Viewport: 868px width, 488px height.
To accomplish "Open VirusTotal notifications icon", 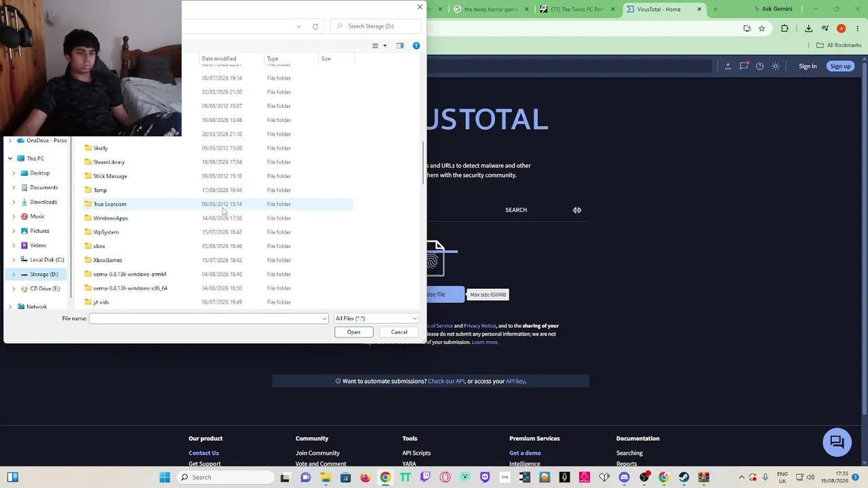I will pyautogui.click(x=744, y=66).
